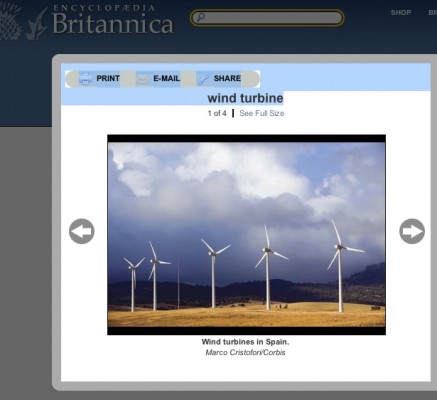The image size is (437, 400).
Task: Click the '1 of 4' image counter
Action: (217, 113)
